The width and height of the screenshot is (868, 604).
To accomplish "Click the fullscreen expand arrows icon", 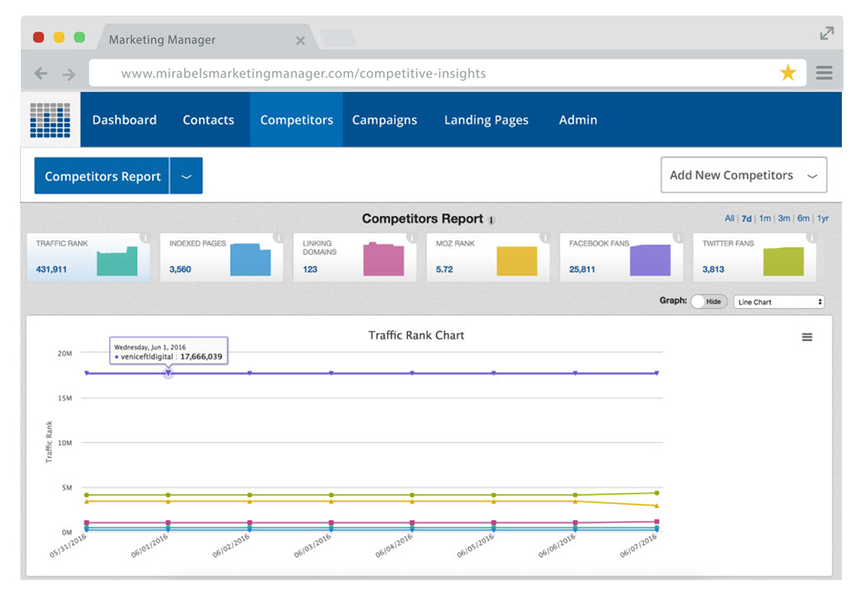I will click(826, 33).
